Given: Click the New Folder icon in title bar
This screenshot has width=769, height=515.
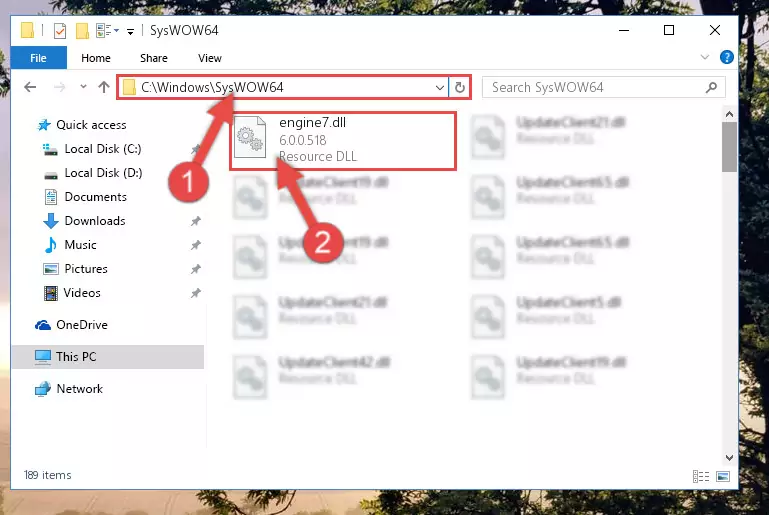Looking at the screenshot, I should 82,31.
